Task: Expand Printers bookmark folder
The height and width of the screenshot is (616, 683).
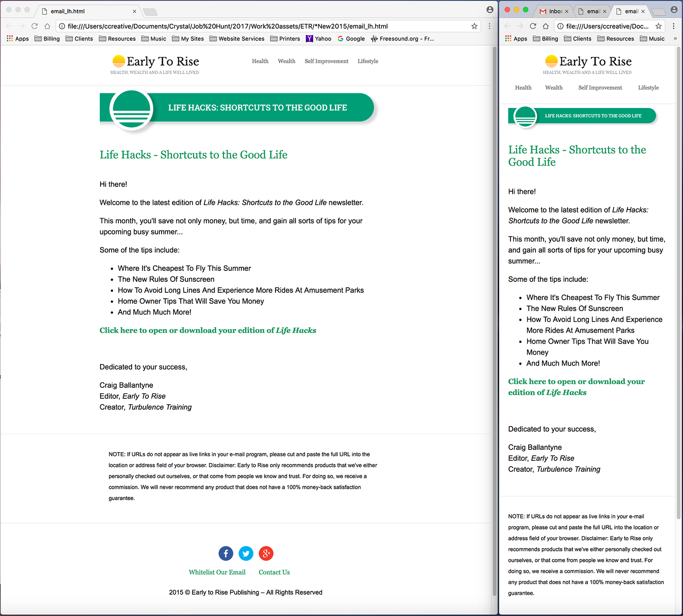Action: click(x=285, y=39)
